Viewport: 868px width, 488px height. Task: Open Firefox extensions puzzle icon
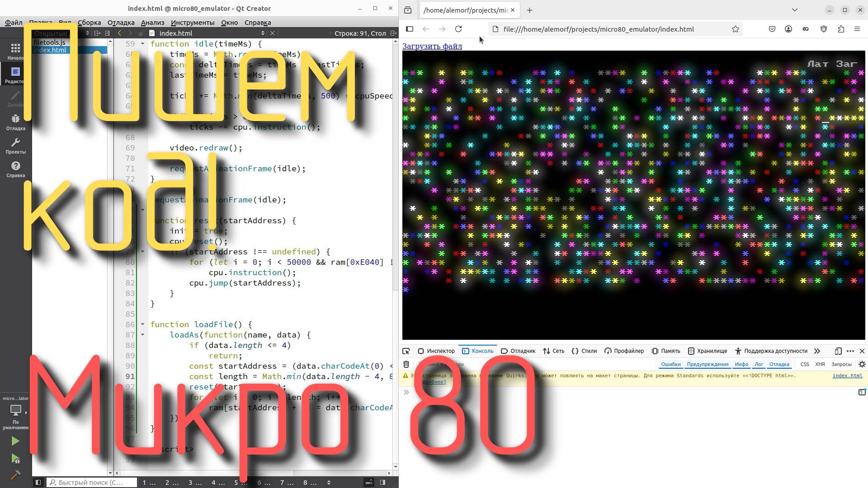(x=841, y=29)
